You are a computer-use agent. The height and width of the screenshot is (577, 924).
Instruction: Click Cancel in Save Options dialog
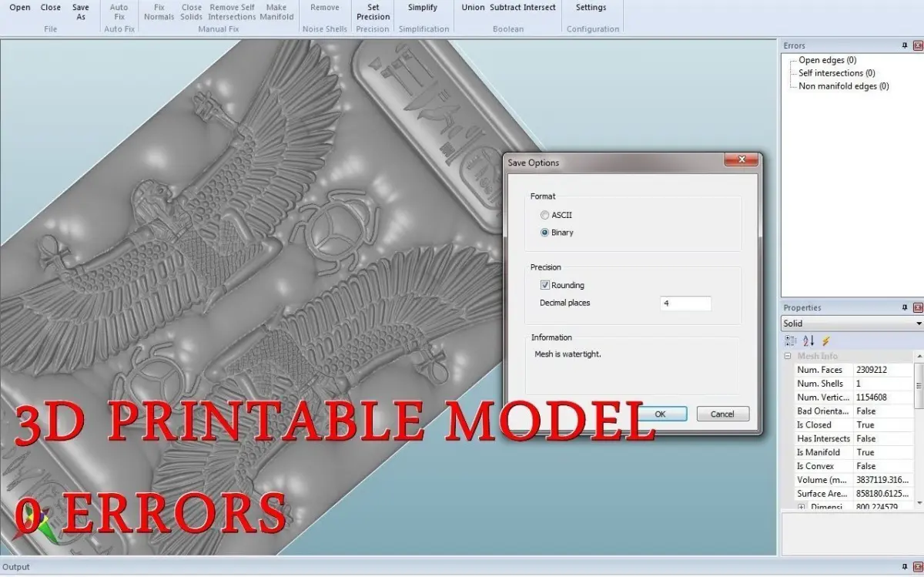722,414
